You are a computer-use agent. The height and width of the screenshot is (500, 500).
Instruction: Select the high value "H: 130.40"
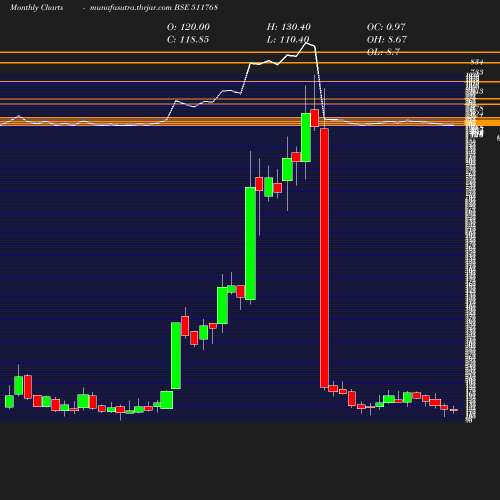pyautogui.click(x=288, y=27)
